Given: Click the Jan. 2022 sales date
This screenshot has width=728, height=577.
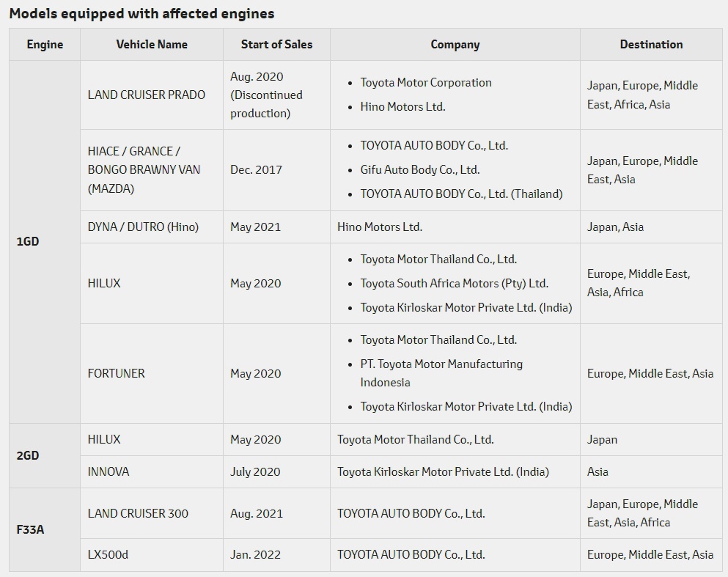Looking at the screenshot, I should point(255,554).
